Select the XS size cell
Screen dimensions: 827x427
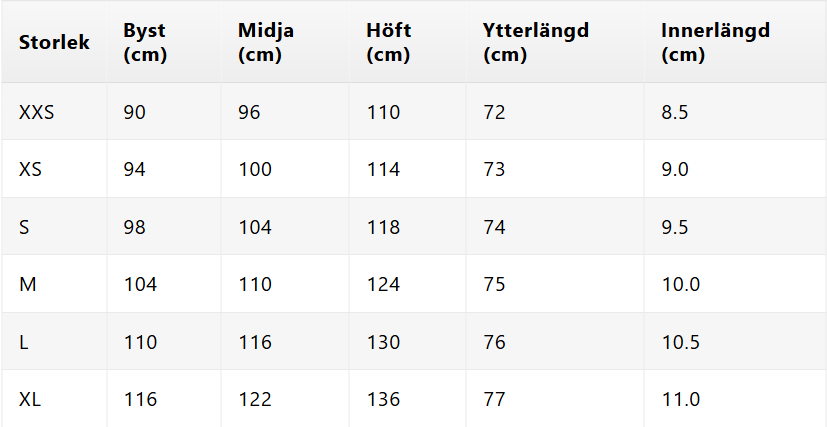(x=31, y=169)
